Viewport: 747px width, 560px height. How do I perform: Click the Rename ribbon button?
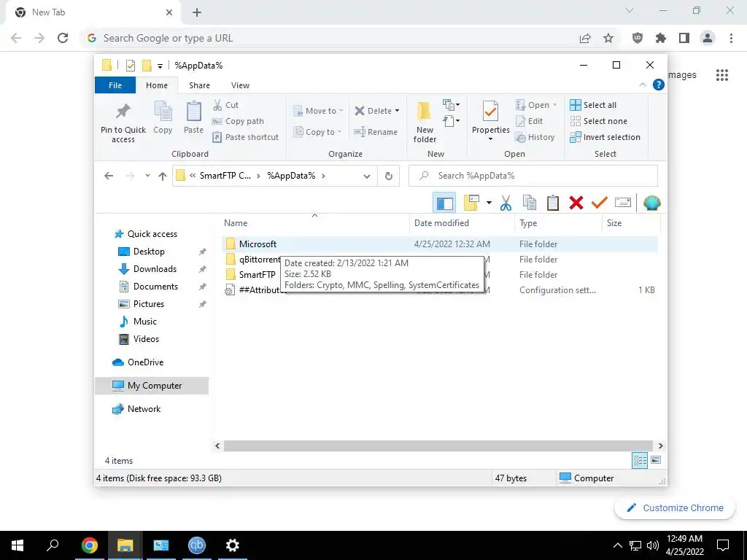(x=376, y=132)
